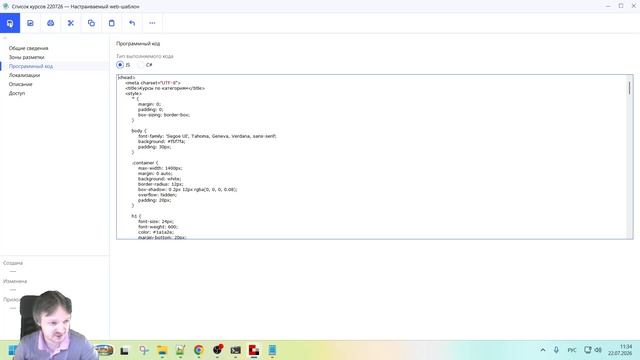Click the meta charset UTF-8 line
640x360 pixels.
pyautogui.click(x=153, y=82)
